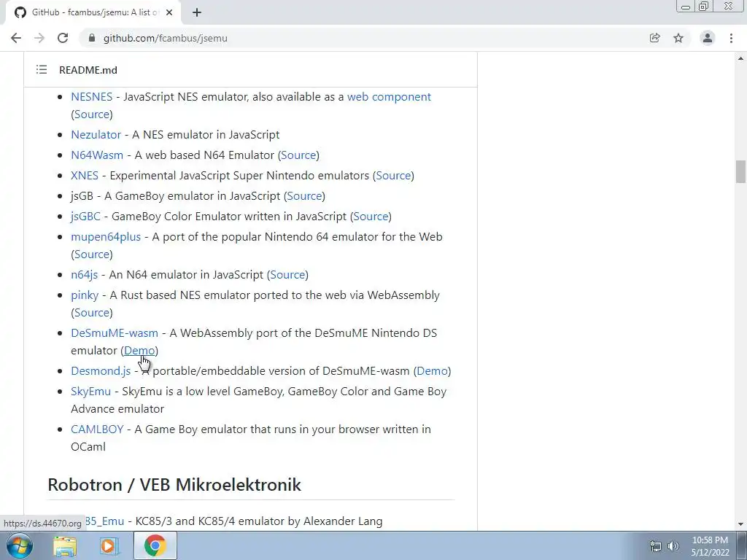The height and width of the screenshot is (560, 747).
Task: Click the Show desktop strip on taskbar
Action: pyautogui.click(x=742, y=546)
